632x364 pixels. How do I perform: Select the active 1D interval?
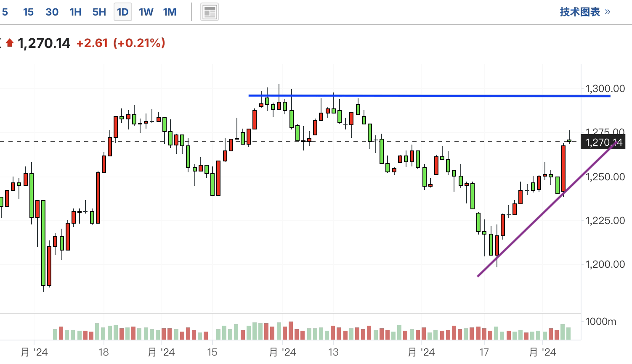click(123, 12)
